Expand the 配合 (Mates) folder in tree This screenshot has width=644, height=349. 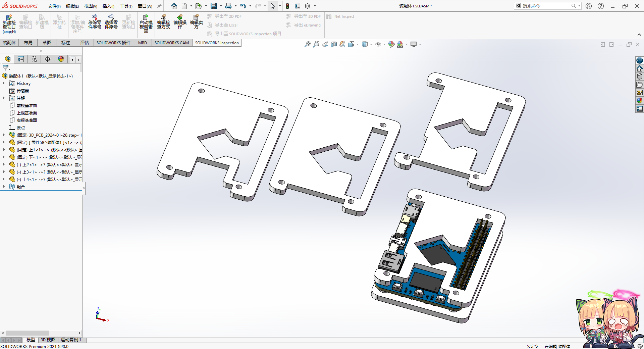click(4, 187)
